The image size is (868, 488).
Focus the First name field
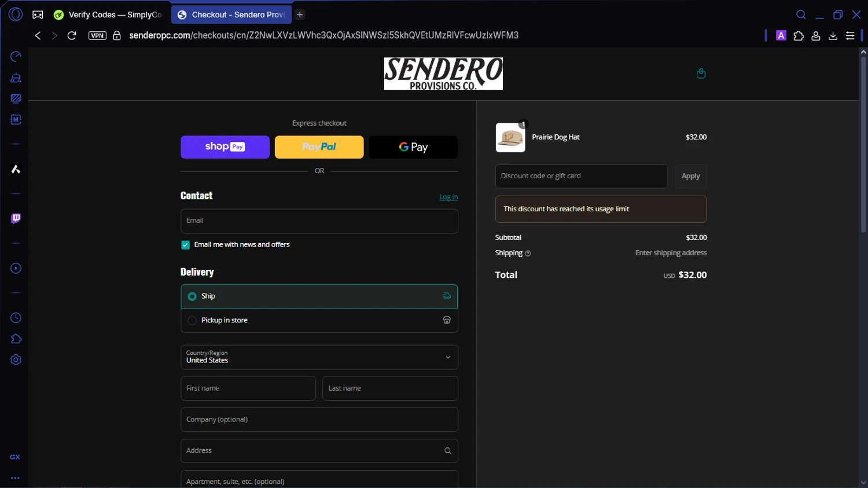point(248,388)
